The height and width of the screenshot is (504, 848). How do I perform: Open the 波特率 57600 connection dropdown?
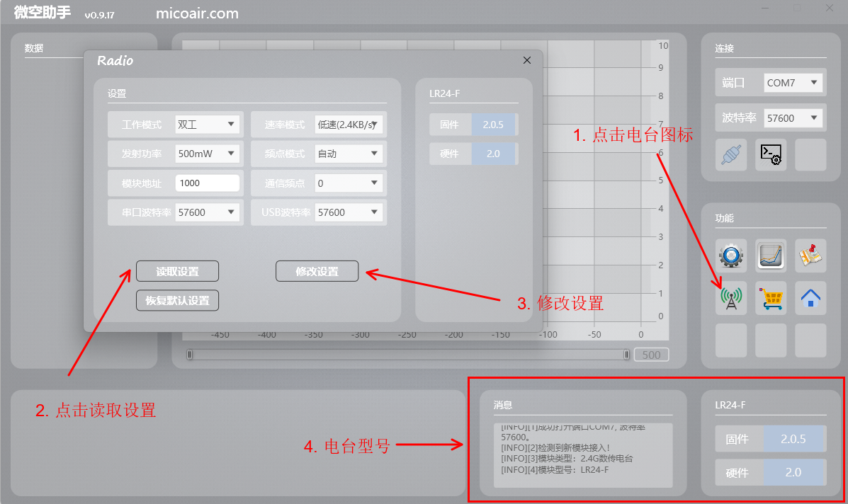(x=793, y=118)
